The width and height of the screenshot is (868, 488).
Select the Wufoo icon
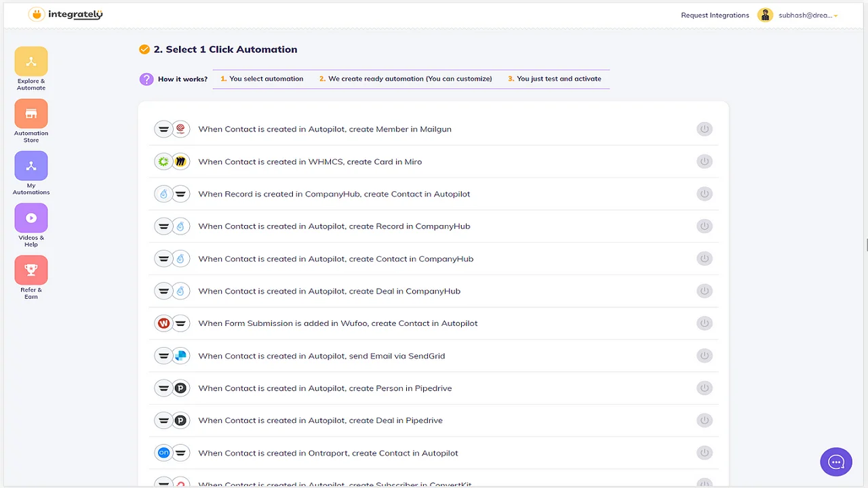point(163,323)
